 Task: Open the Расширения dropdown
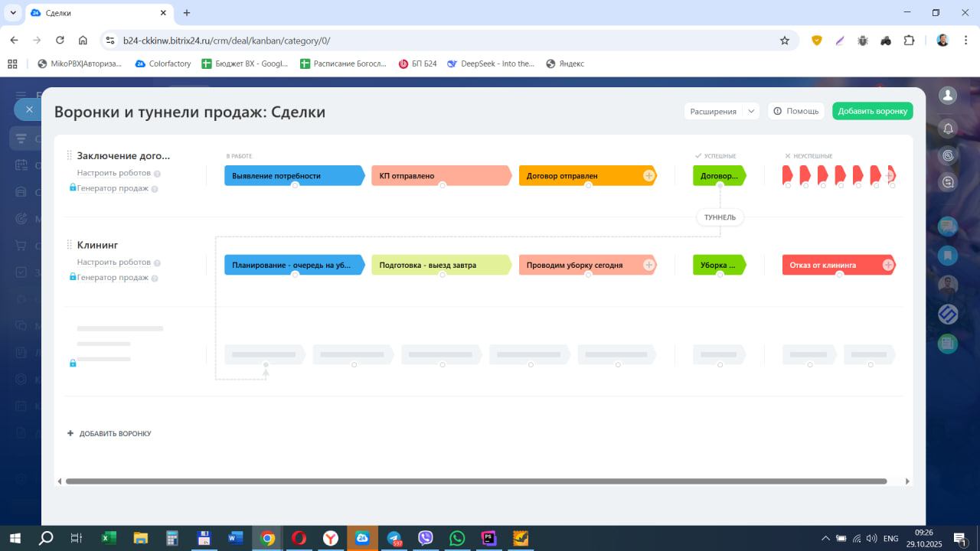coord(722,112)
